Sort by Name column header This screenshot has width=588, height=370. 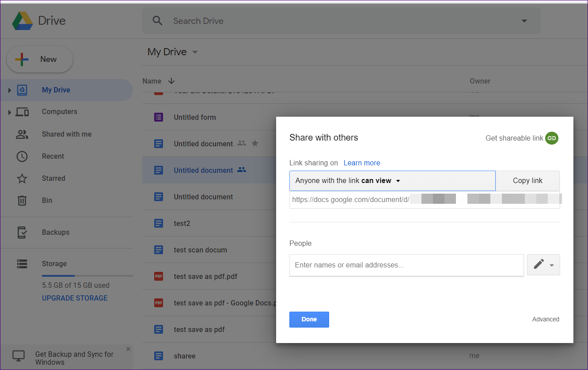152,81
